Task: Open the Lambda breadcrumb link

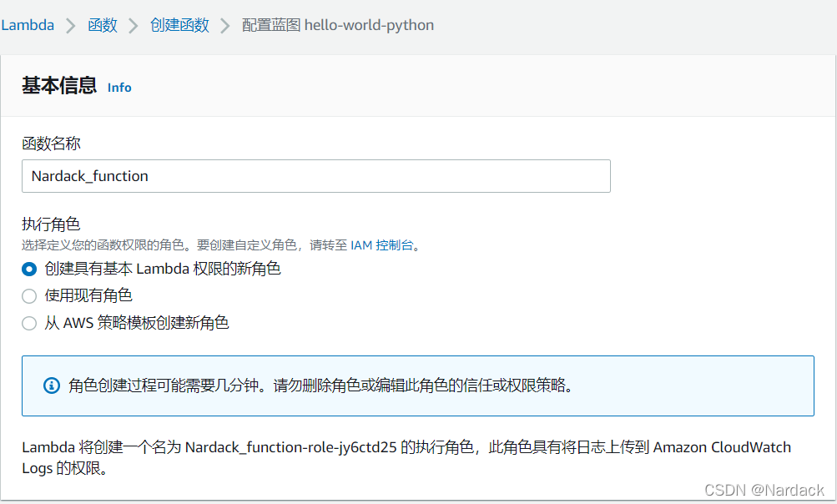Action: (x=28, y=25)
